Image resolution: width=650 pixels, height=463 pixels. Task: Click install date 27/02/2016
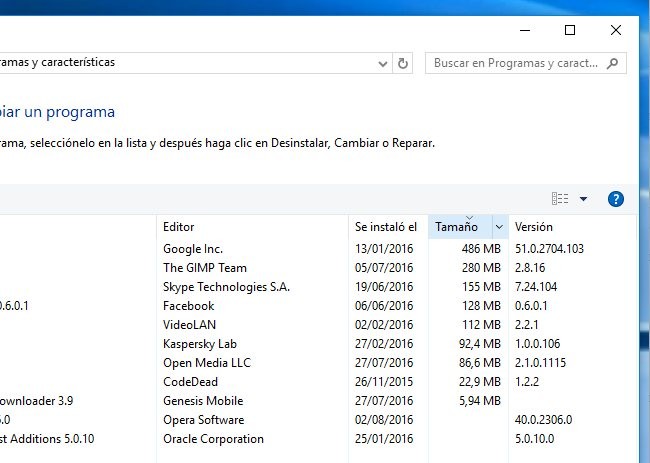(x=384, y=344)
